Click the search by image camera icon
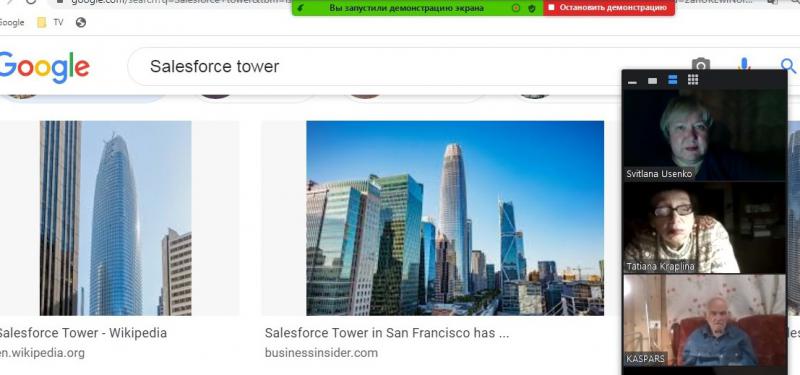This screenshot has height=375, width=800. tap(701, 64)
